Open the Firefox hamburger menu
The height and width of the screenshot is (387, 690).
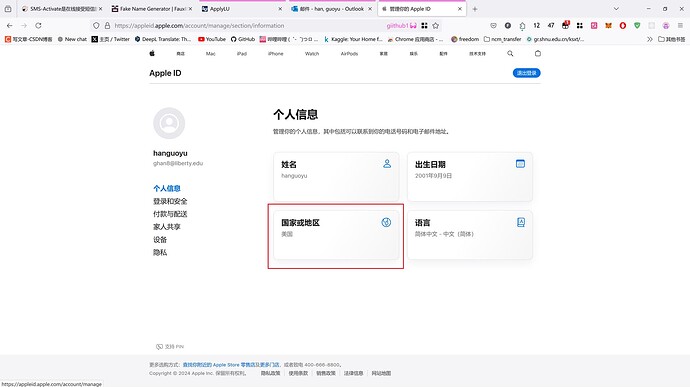pyautogui.click(x=680, y=26)
